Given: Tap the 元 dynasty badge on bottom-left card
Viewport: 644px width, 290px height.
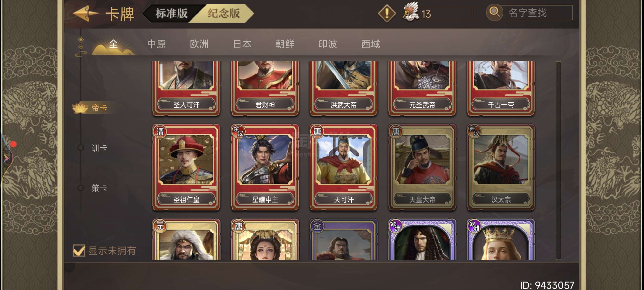Looking at the screenshot, I should click(x=160, y=226).
